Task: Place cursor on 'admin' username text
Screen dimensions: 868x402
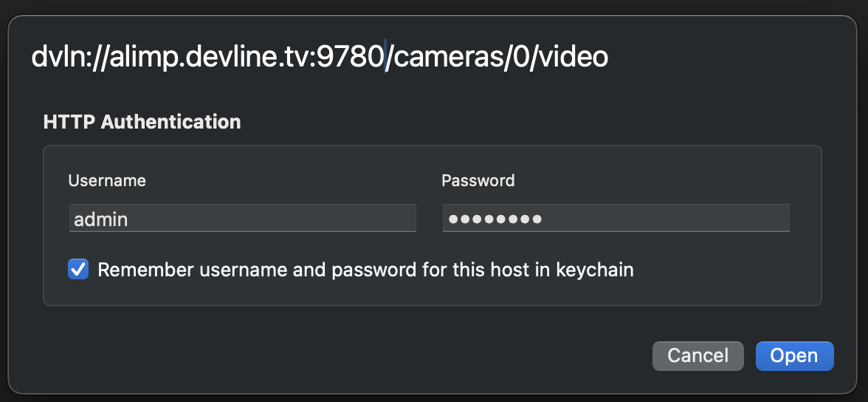Action: pyautogui.click(x=101, y=219)
